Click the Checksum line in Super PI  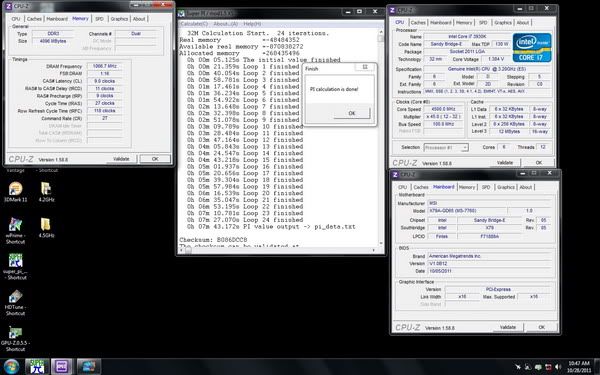click(x=214, y=240)
